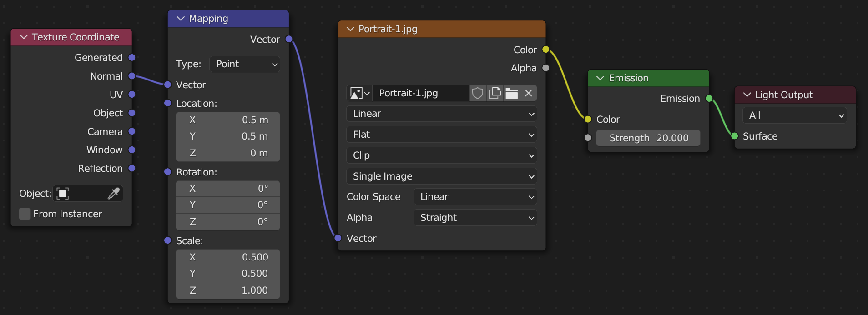This screenshot has width=868, height=315.
Task: Open the image browse dropdown icon
Action: 359,93
